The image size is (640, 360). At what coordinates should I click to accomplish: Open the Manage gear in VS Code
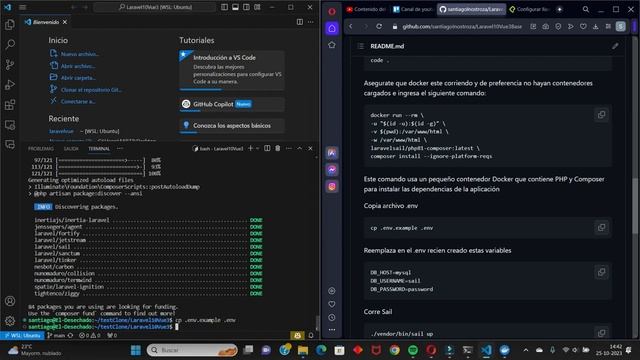pyautogui.click(x=10, y=321)
